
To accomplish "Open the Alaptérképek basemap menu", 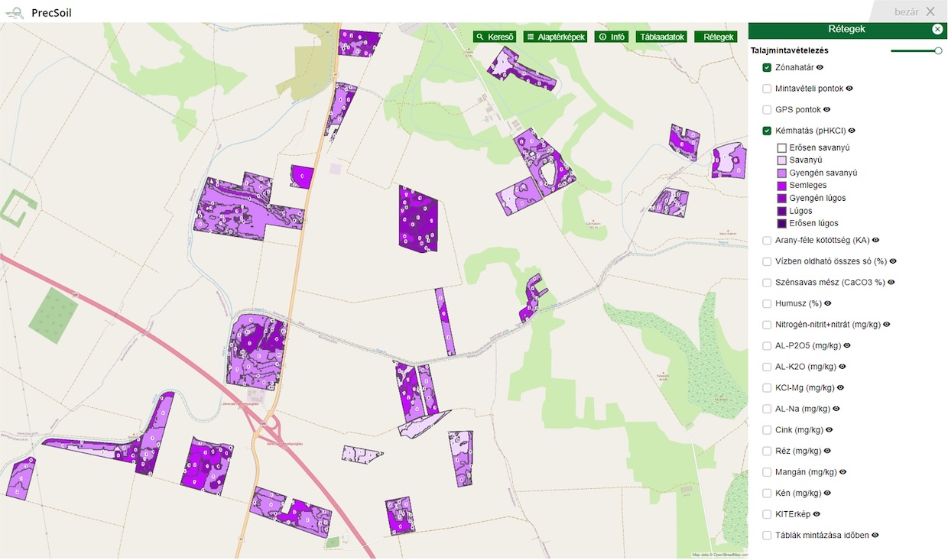I will click(x=555, y=37).
